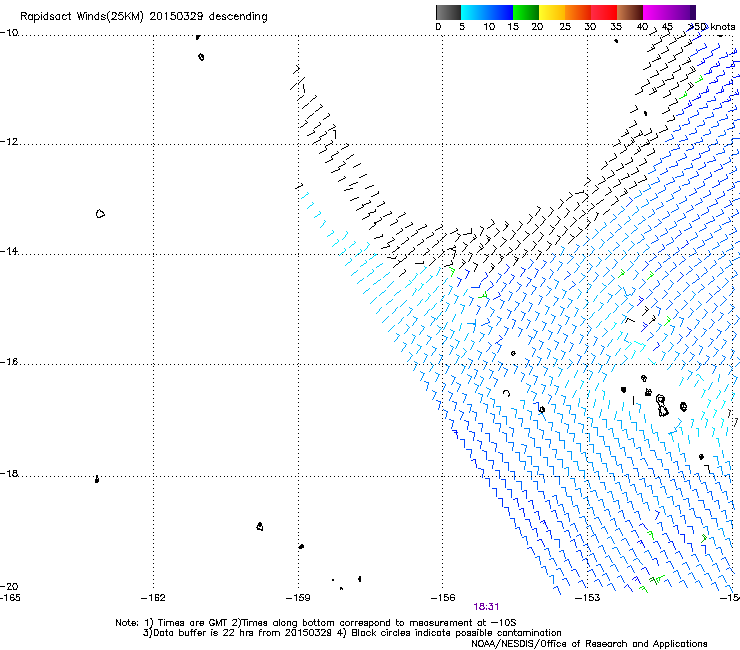Click the largest island outline near -151.5, -16.8
740x650 pixels.
tap(662, 406)
